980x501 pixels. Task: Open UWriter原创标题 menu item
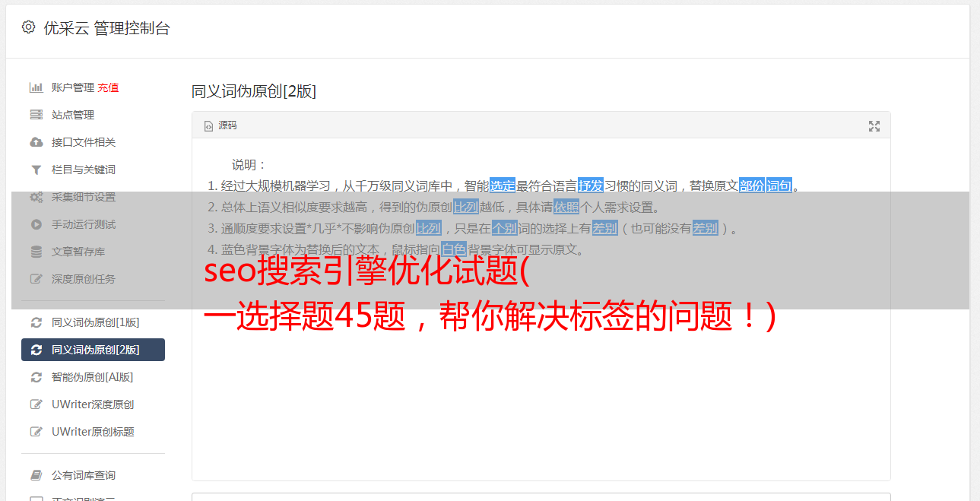click(93, 432)
